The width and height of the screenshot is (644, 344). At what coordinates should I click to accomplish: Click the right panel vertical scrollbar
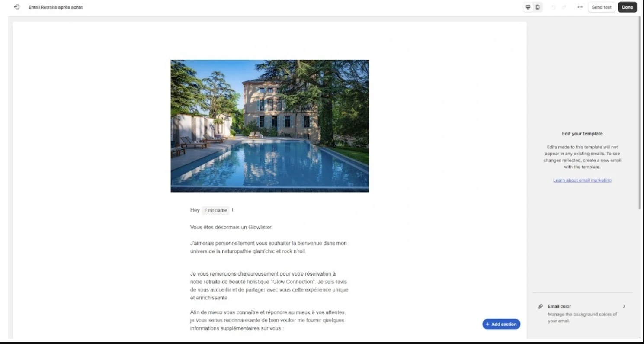click(641, 113)
